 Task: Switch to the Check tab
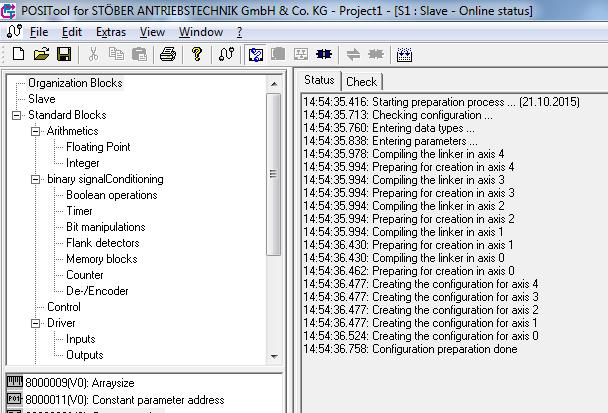click(361, 82)
